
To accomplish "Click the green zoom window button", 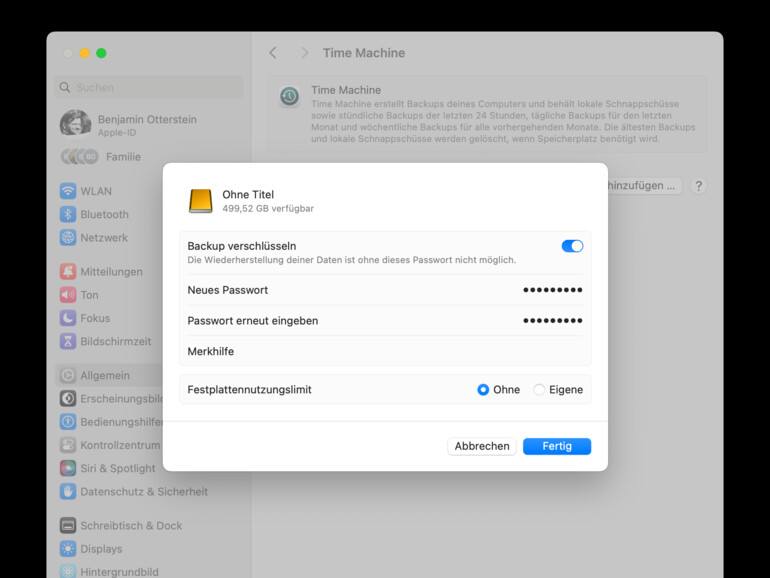I will tap(101, 53).
